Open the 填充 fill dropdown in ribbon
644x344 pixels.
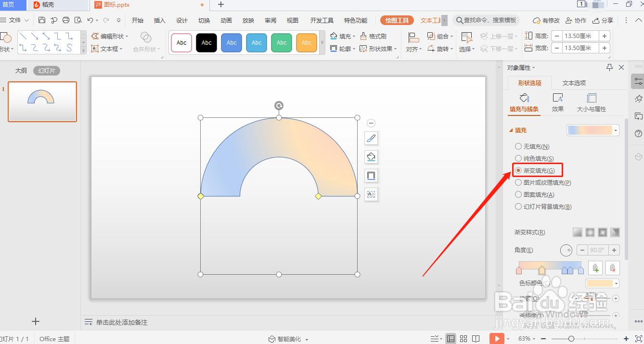coord(343,36)
